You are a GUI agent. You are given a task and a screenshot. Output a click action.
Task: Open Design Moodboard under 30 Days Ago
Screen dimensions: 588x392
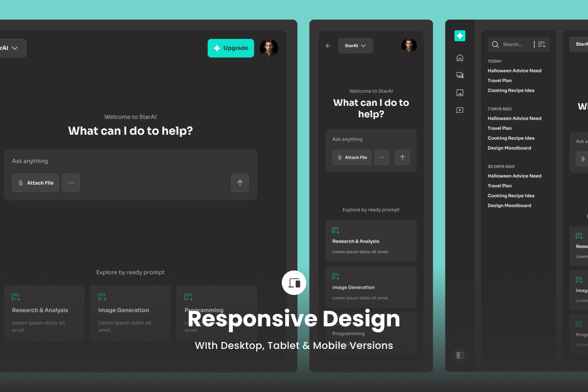click(x=509, y=205)
